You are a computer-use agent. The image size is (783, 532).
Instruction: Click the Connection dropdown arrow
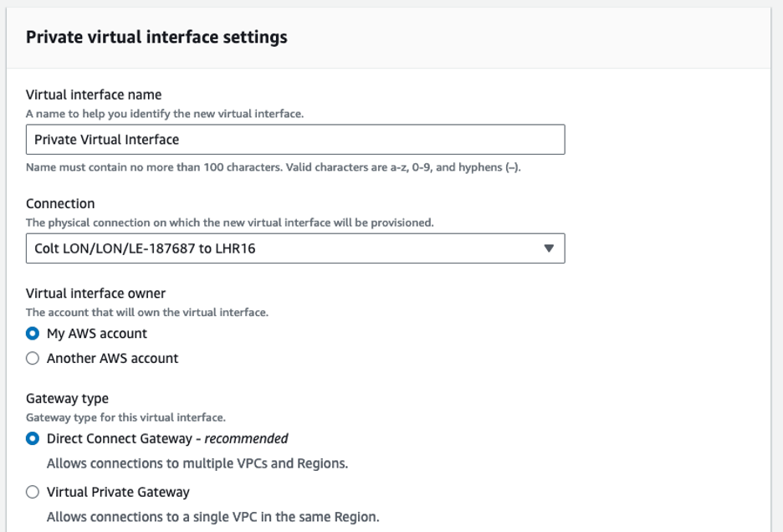click(x=548, y=248)
